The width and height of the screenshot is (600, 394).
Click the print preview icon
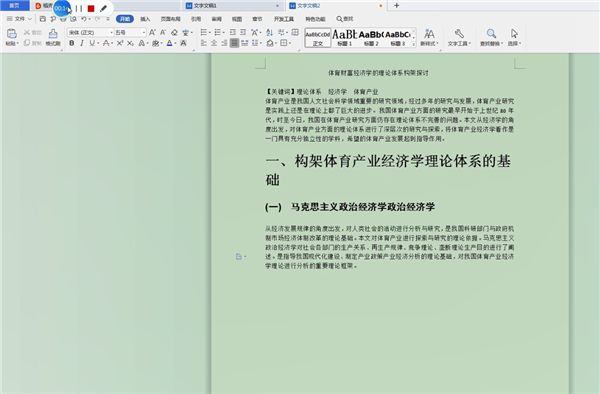coord(73,19)
